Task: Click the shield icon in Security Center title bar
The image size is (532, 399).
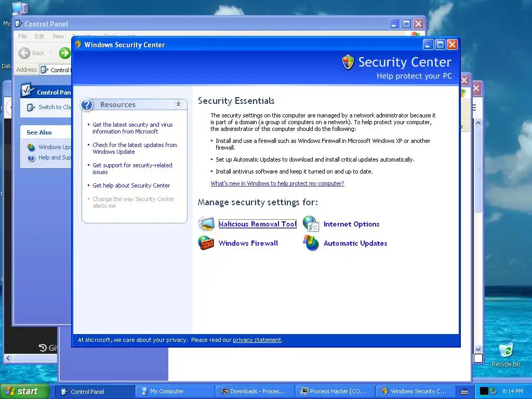Action: [x=78, y=45]
